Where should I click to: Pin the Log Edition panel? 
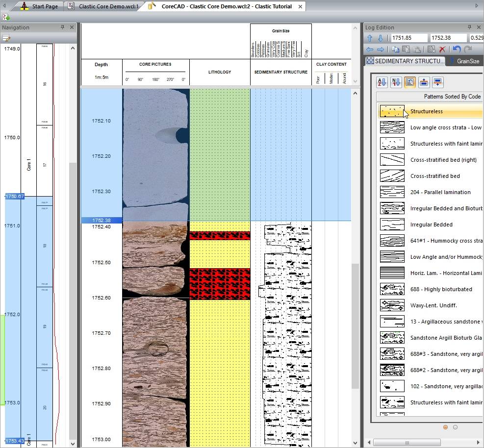pyautogui.click(x=469, y=27)
